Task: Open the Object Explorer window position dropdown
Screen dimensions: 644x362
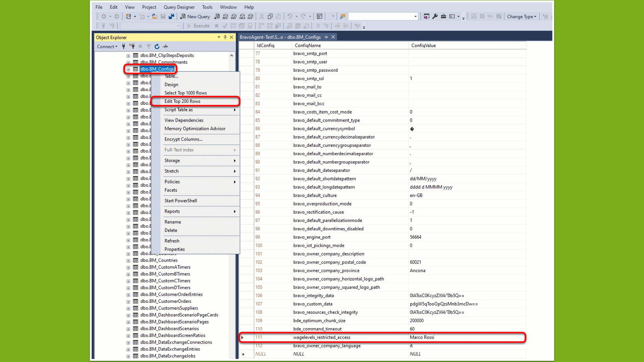Action: 219,37
